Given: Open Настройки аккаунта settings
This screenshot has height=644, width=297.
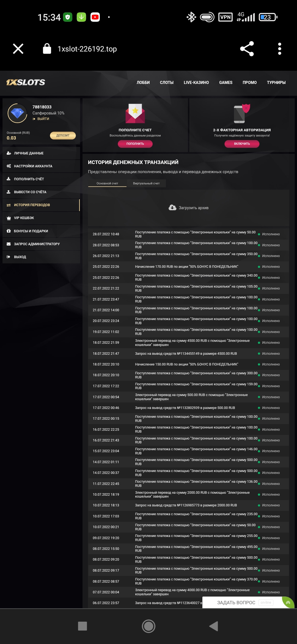Looking at the screenshot, I should click(33, 166).
